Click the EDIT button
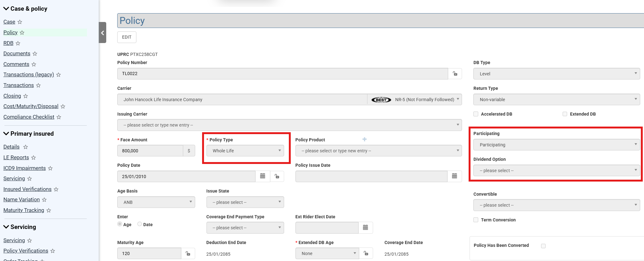Viewport: 644px width, 261px height. coord(127,37)
